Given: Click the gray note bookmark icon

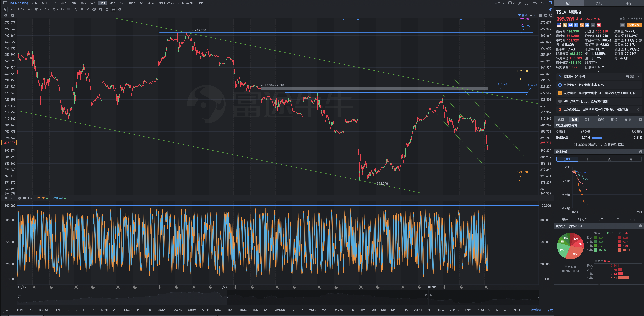Looking at the screenshot, I should tap(593, 25).
